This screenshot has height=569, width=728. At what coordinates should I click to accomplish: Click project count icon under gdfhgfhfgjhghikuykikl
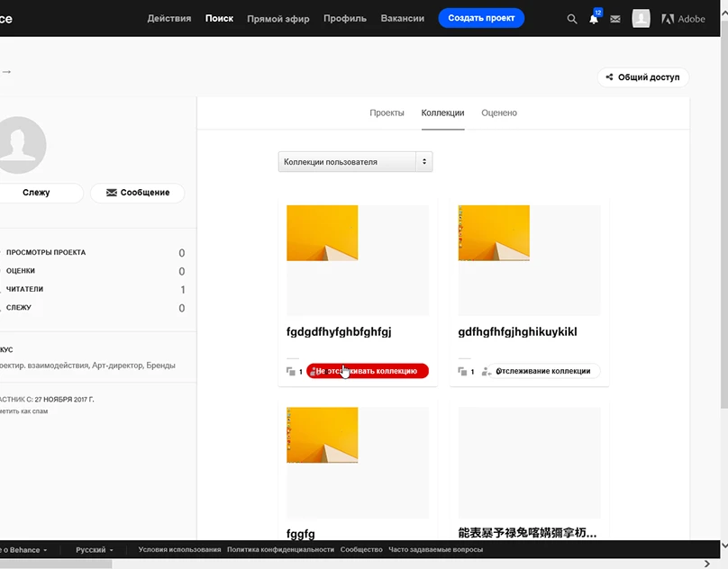(462, 371)
